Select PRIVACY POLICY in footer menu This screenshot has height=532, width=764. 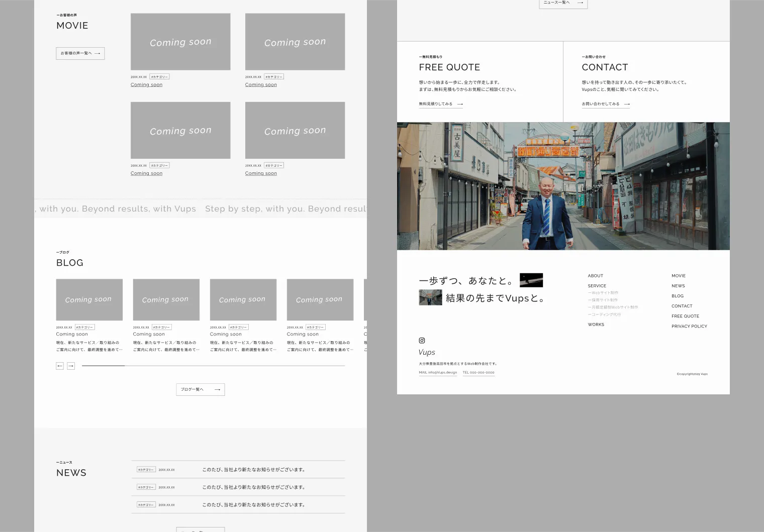coord(689,327)
